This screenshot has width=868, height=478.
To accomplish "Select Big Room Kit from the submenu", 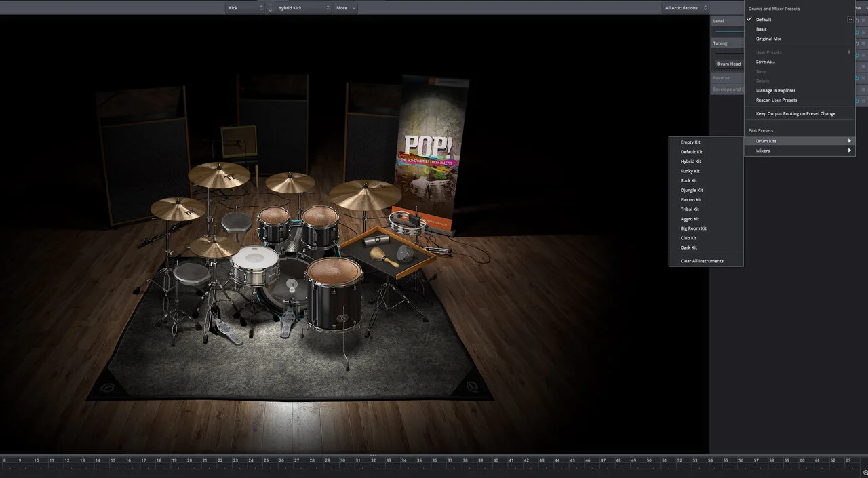I will [x=694, y=228].
